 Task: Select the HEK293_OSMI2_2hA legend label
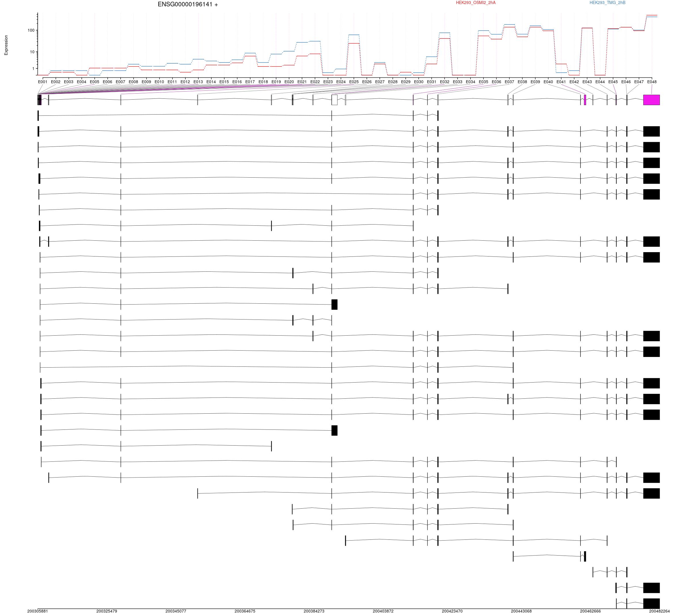pyautogui.click(x=476, y=3)
